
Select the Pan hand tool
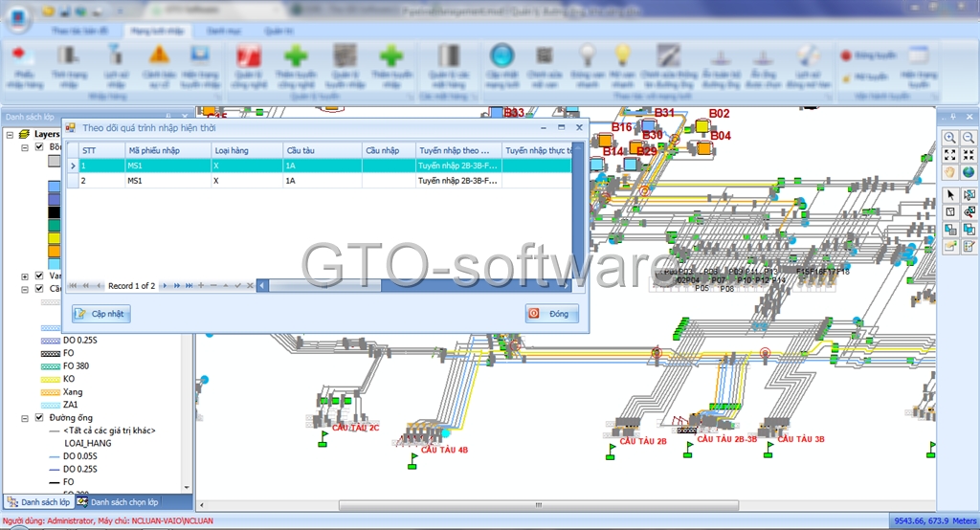(x=950, y=172)
